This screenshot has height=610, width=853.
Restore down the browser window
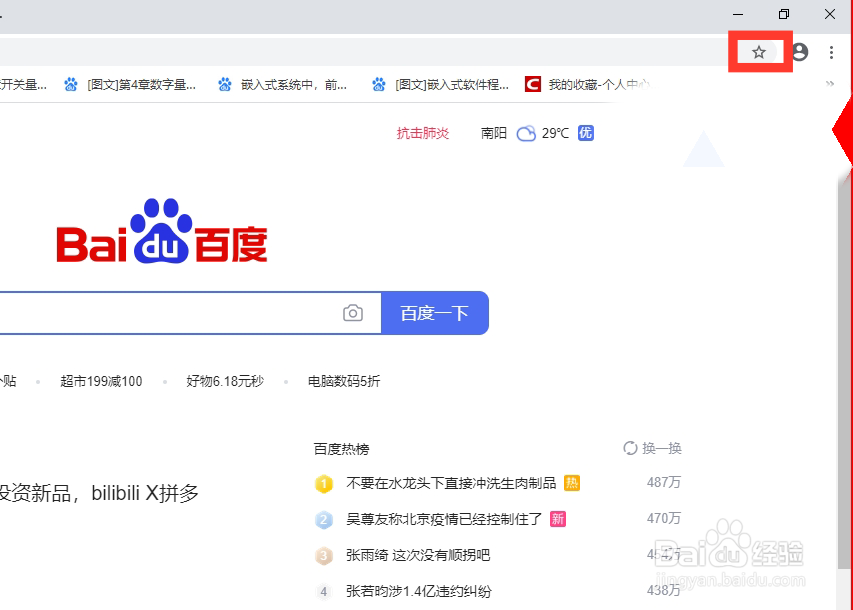(784, 14)
